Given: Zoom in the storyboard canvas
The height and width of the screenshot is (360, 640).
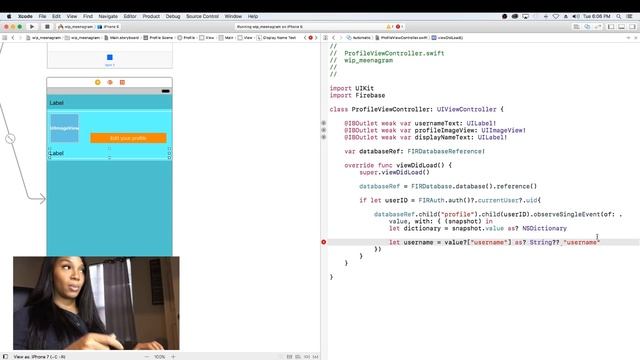Looking at the screenshot, I should (x=173, y=356).
